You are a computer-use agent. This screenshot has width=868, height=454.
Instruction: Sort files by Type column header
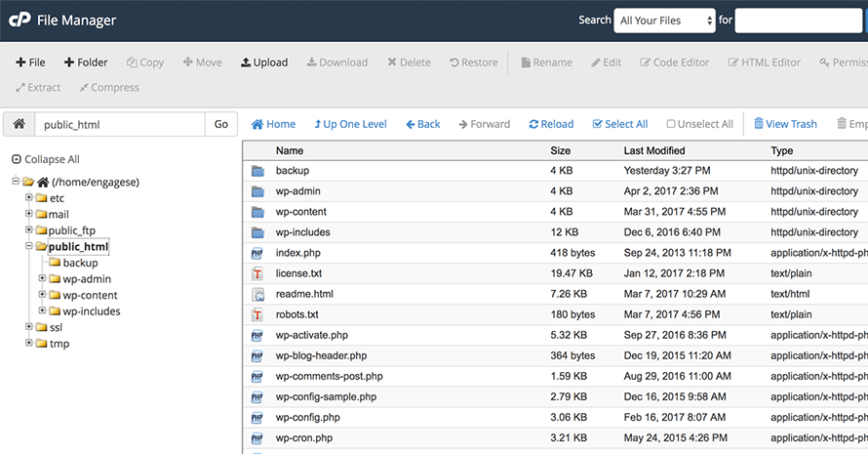pos(781,150)
